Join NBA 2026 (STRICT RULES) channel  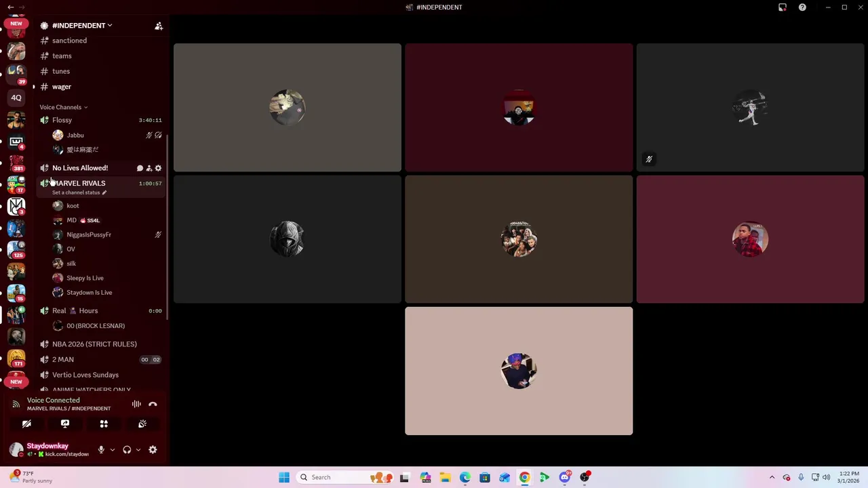point(100,344)
